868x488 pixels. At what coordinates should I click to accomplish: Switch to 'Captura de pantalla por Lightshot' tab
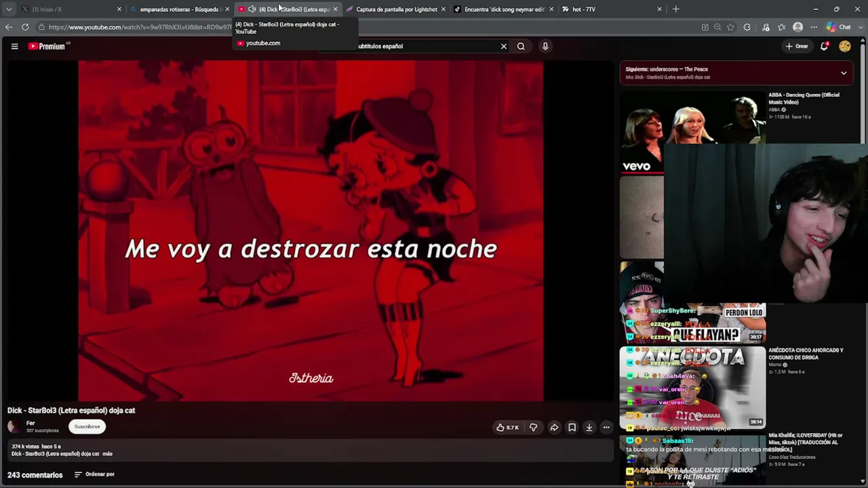click(x=396, y=9)
